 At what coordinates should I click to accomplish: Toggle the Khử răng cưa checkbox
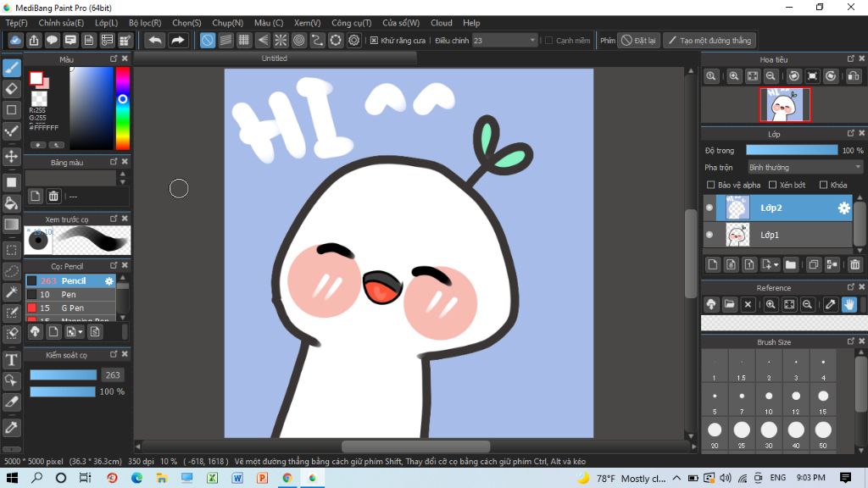[374, 41]
